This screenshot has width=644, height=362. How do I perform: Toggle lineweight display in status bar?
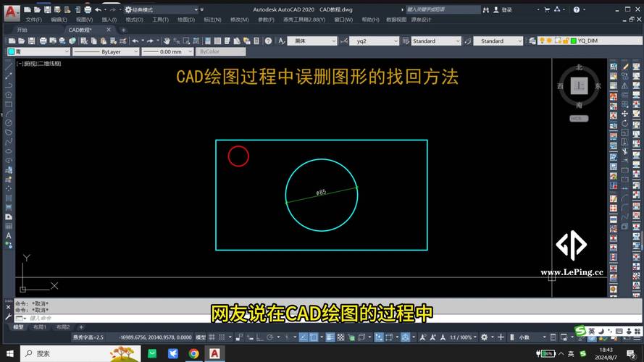click(330, 337)
